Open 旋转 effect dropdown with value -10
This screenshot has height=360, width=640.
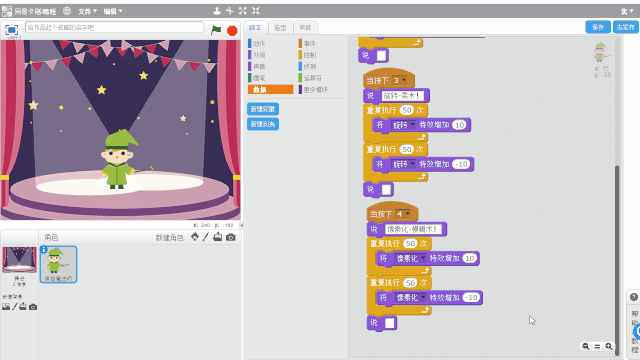pos(403,164)
